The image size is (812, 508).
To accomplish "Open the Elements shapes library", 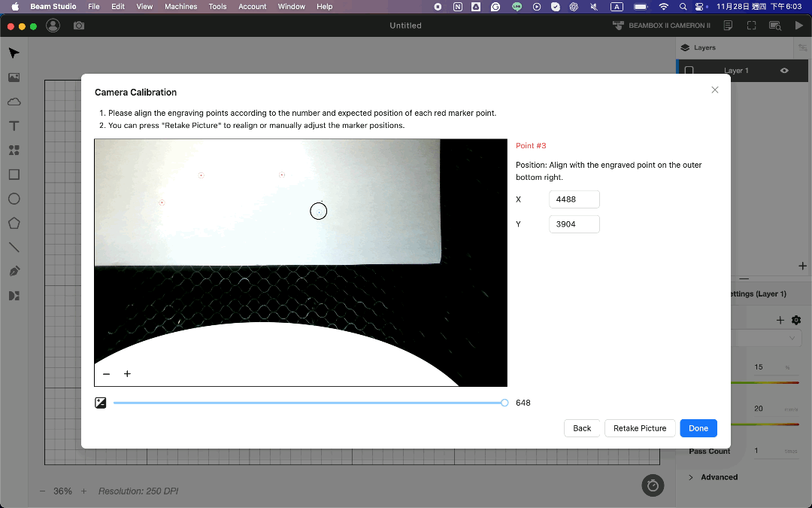I will coord(14,151).
